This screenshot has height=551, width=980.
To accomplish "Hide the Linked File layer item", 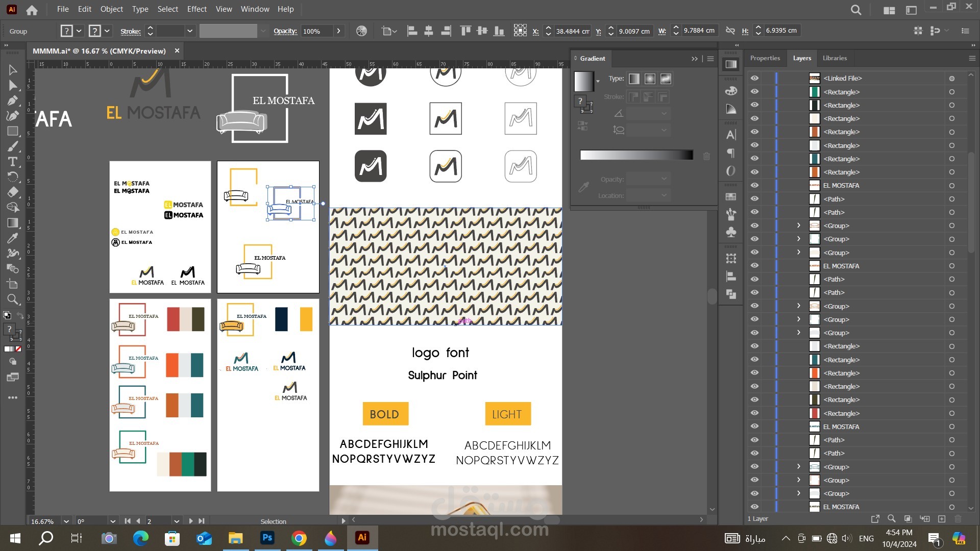I will (754, 79).
